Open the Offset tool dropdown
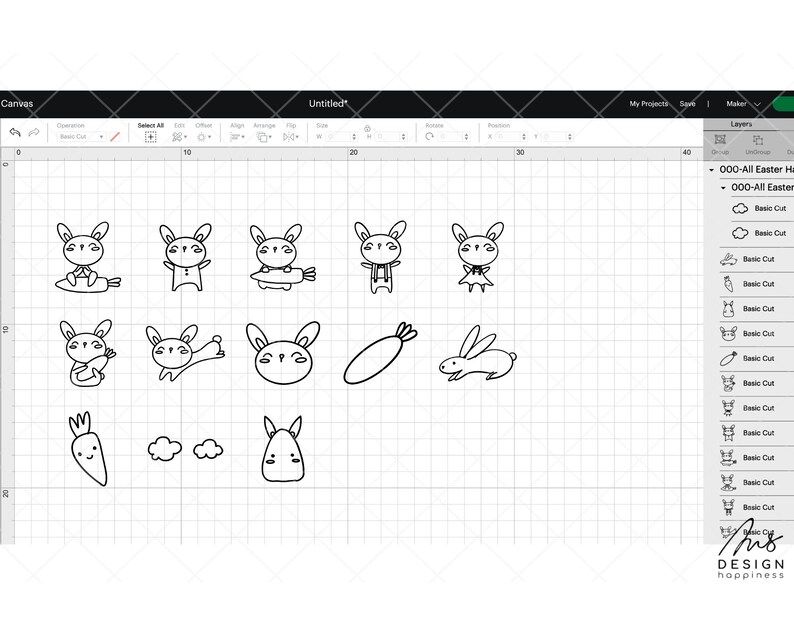This screenshot has height=635, width=794. click(204, 137)
